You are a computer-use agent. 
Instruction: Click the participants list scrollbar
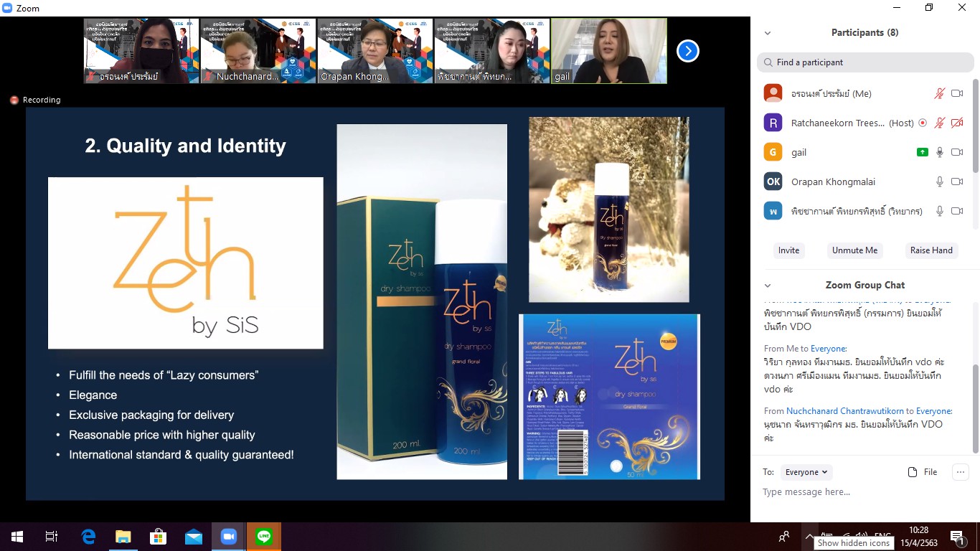coord(976,126)
